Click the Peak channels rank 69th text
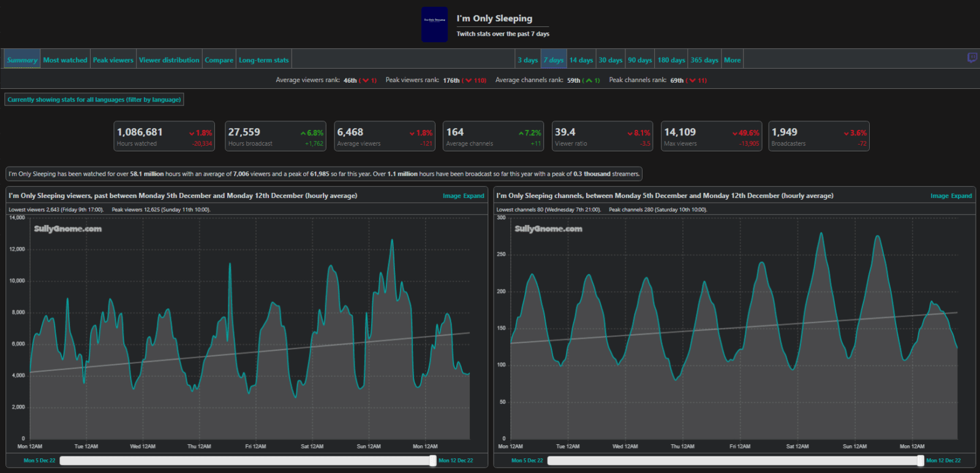The width and height of the screenshot is (980, 473). pyautogui.click(x=657, y=80)
